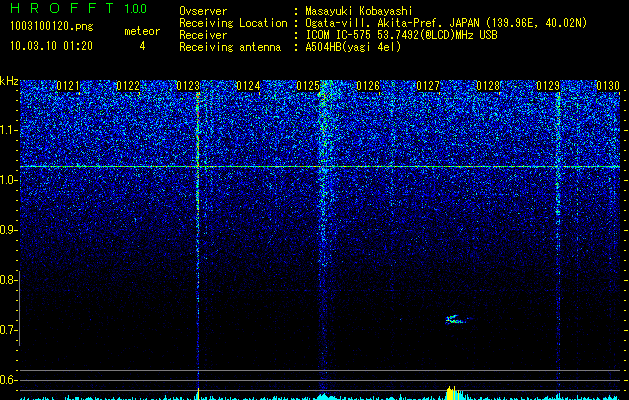Click the 0.7 kHz frequency tick label

coord(8,330)
